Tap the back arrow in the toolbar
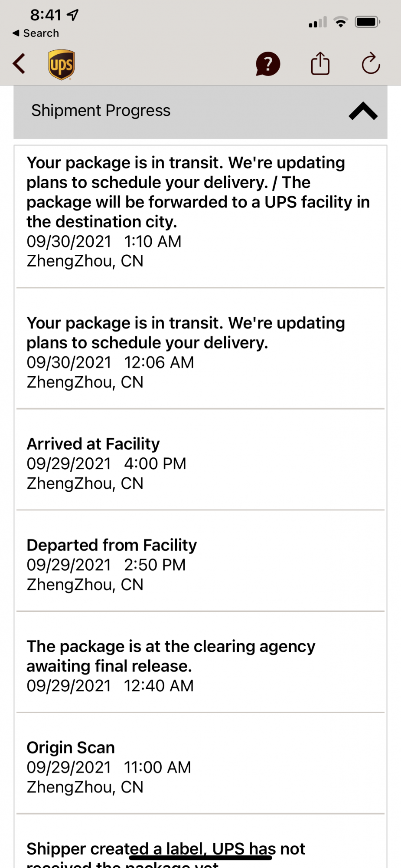This screenshot has height=868, width=401. point(20,64)
